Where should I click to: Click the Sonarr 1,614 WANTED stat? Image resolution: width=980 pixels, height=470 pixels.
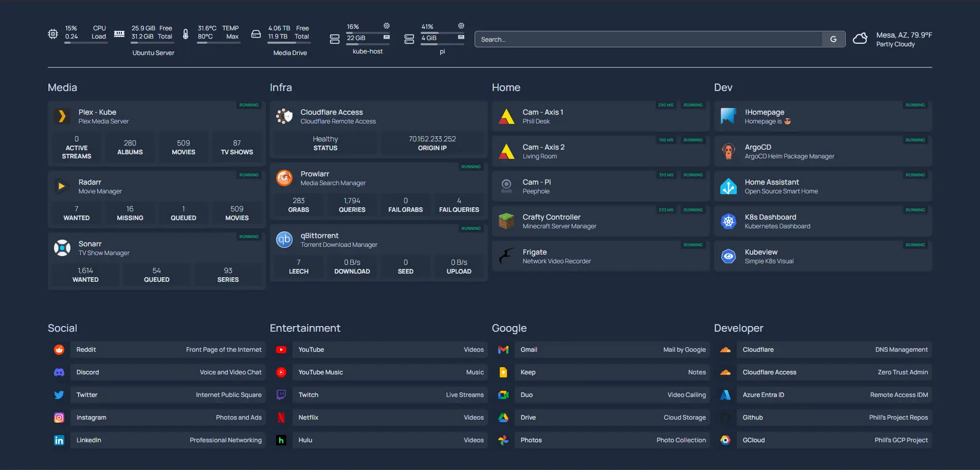(x=85, y=275)
